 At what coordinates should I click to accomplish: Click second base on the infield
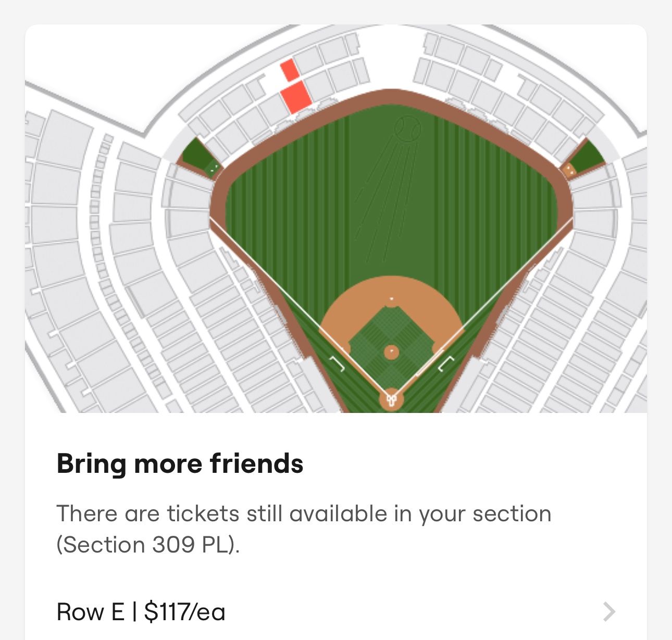(392, 299)
